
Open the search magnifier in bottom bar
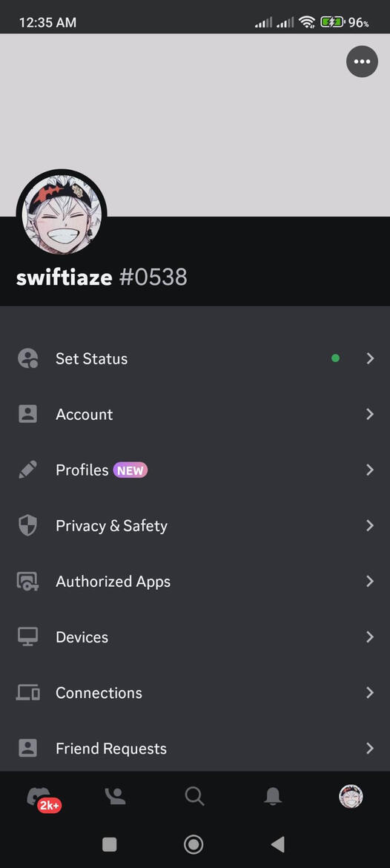pos(194,797)
